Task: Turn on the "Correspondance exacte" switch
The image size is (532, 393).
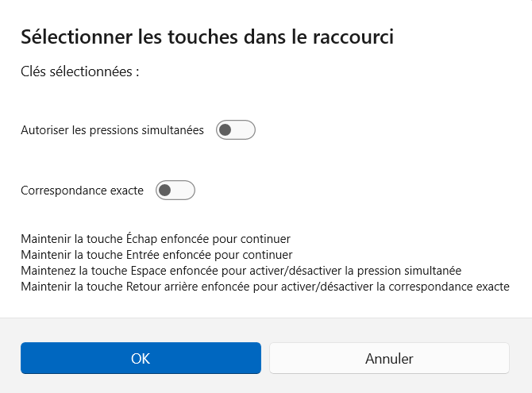Action: [175, 191]
